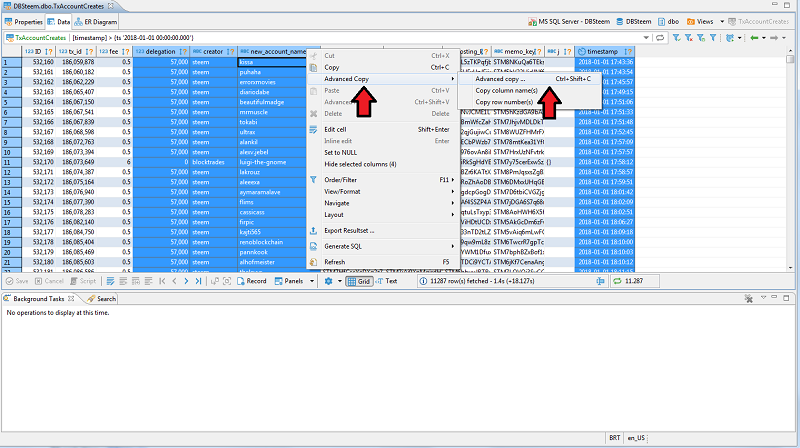Image resolution: width=800 pixels, height=448 pixels.
Task: Click the refresh row count icon
Action: (617, 281)
